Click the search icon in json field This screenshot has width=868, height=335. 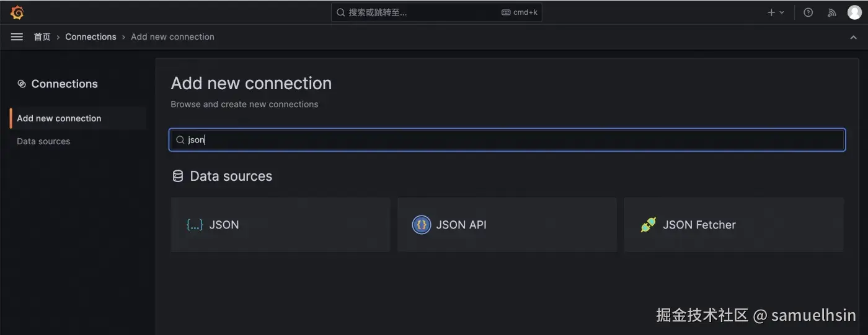pos(180,140)
